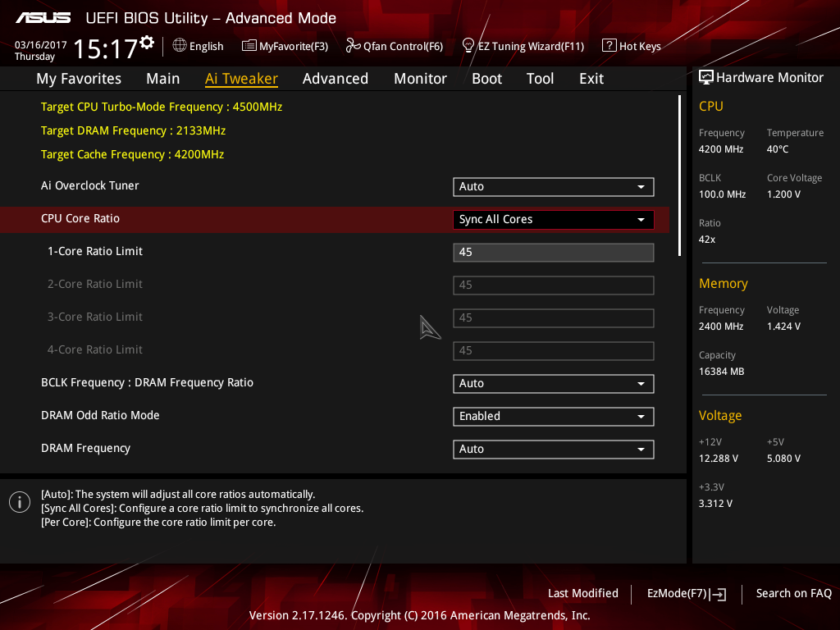
Task: Click the EZ Tuning Wizard bulb icon
Action: [468, 46]
